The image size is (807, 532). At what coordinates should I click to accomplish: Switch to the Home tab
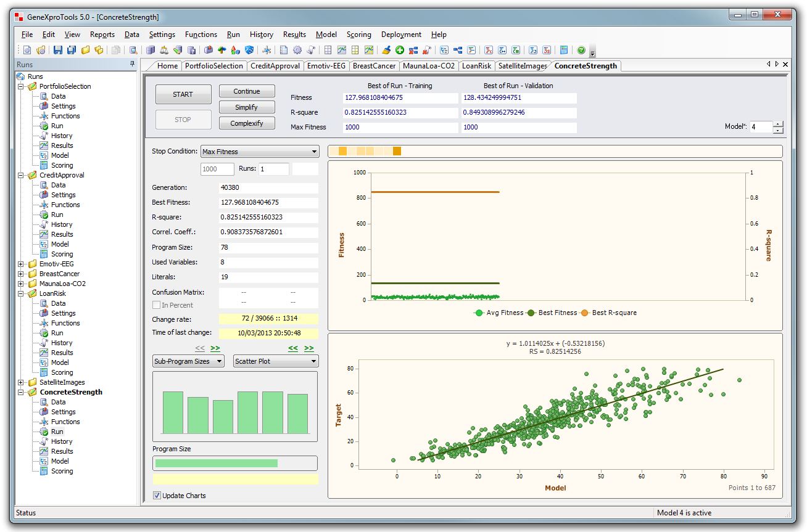[167, 66]
